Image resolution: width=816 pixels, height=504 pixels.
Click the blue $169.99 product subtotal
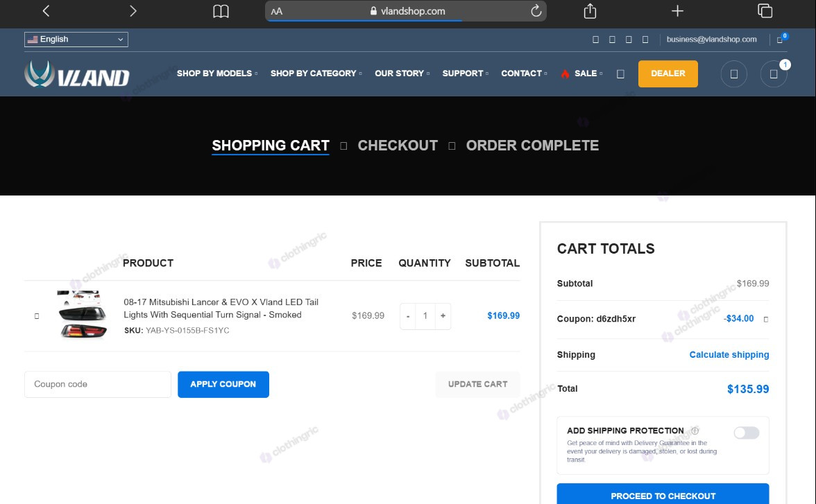[x=503, y=315]
